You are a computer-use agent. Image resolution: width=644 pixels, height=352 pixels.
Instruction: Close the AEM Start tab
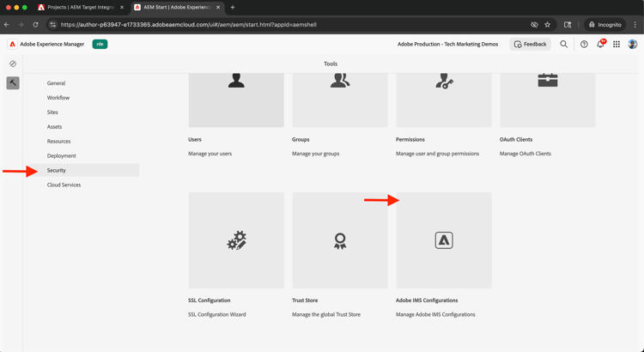pyautogui.click(x=218, y=8)
